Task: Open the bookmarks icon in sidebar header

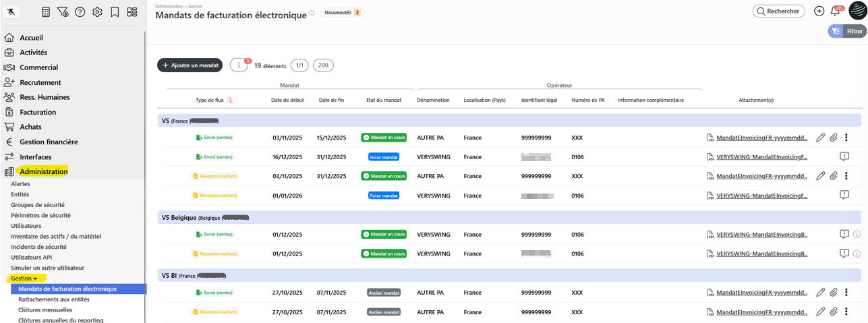Action: click(115, 12)
